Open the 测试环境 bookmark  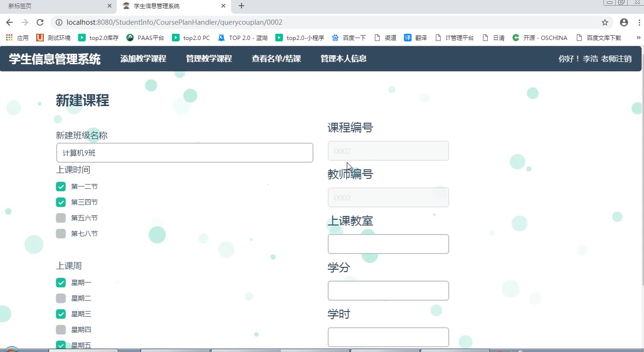pos(53,38)
